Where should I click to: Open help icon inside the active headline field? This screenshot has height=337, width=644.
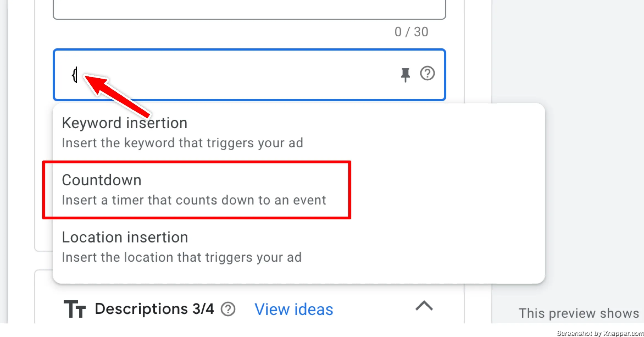427,73
